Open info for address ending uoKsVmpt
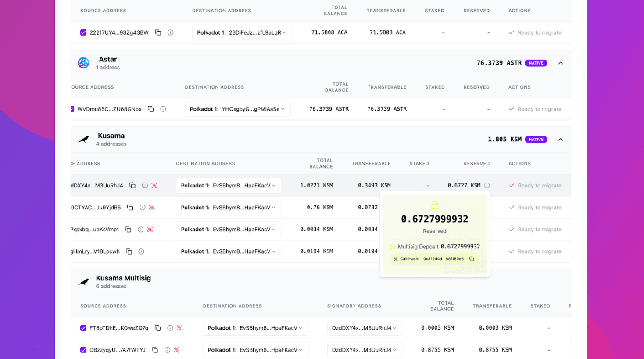Viewport: 644px width, 359px height. [x=140, y=230]
